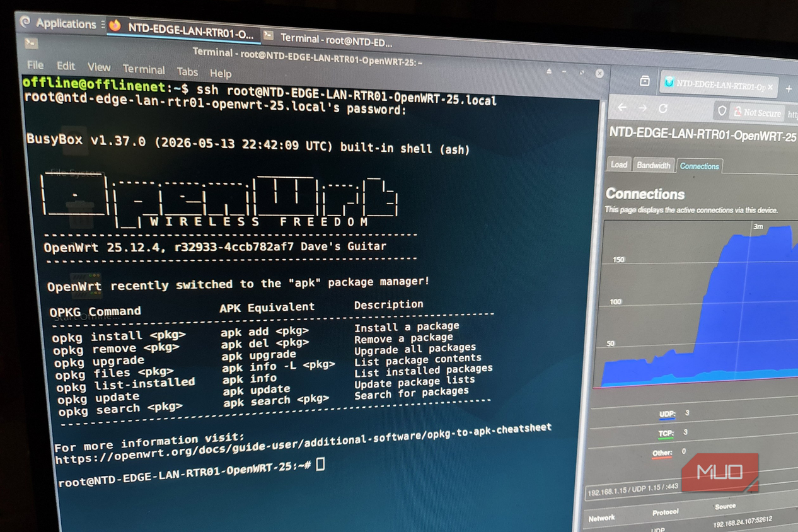Click source address 192.168.24.107:52612
The height and width of the screenshot is (532, 798).
[x=743, y=521]
